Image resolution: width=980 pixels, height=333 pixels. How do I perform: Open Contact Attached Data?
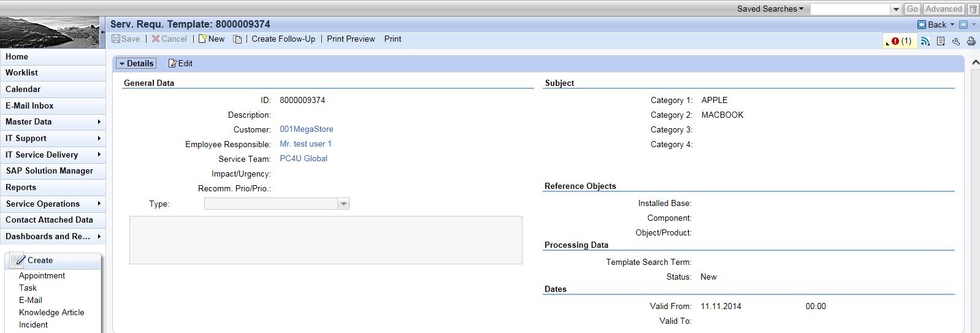click(x=53, y=220)
